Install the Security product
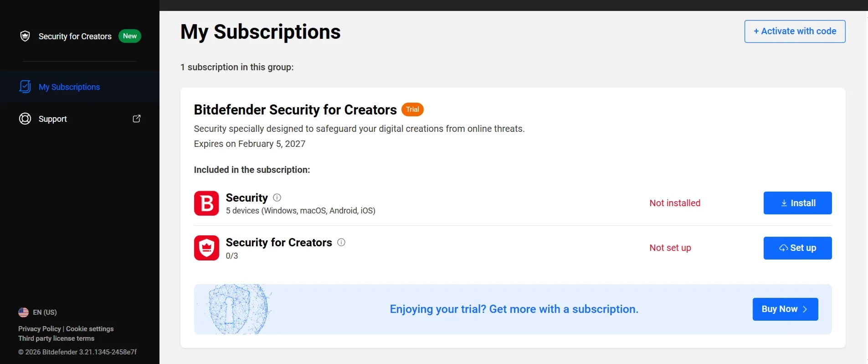 tap(797, 203)
